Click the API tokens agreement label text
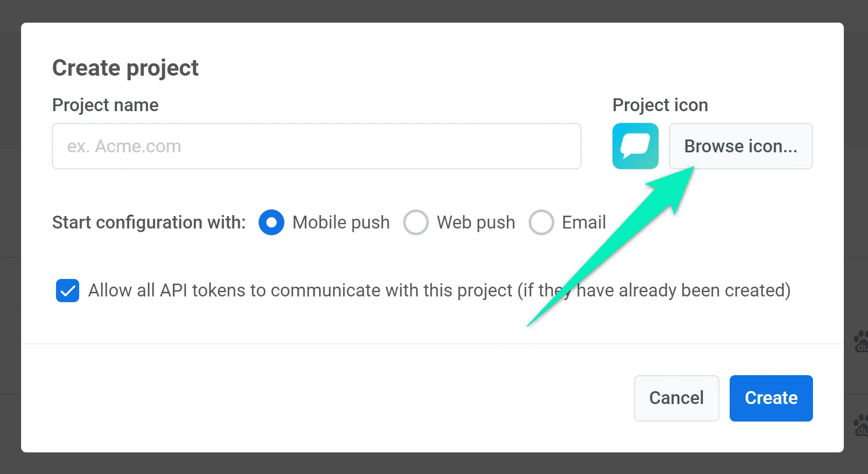 click(x=440, y=290)
